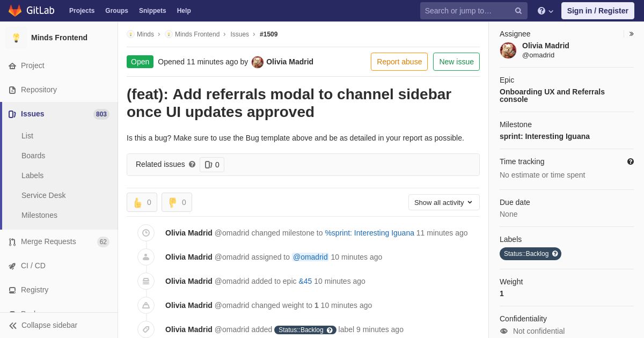644x338 pixels.
Task: Click the Status::Backlog label help icon in sidebar
Action: [x=555, y=254]
